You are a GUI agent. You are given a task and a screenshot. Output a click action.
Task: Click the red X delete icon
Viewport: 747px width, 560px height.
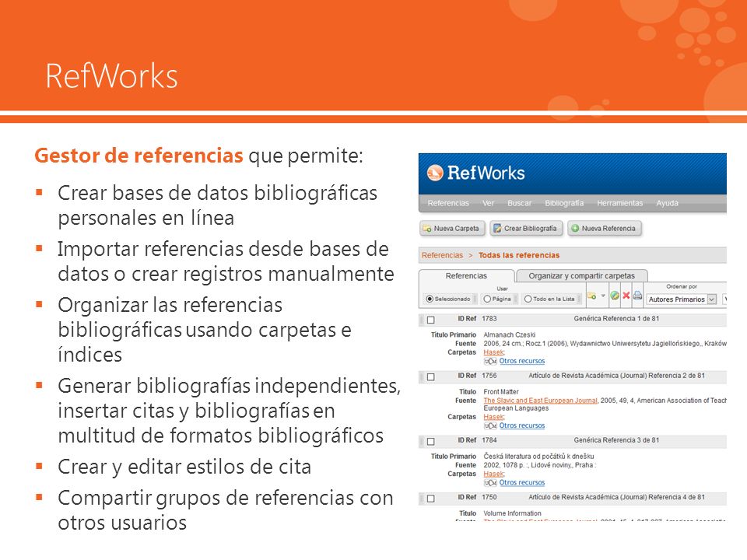point(626,296)
